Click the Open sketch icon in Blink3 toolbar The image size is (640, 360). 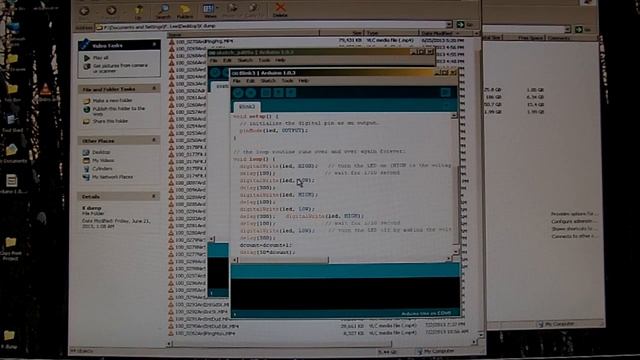[x=278, y=93]
